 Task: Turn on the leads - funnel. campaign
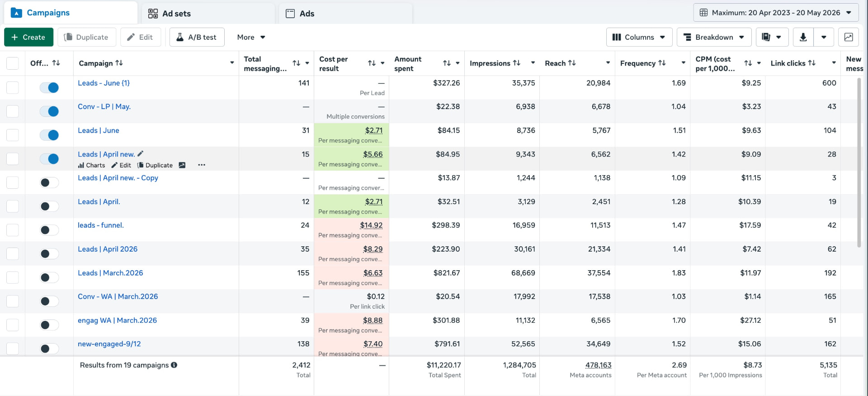[49, 230]
